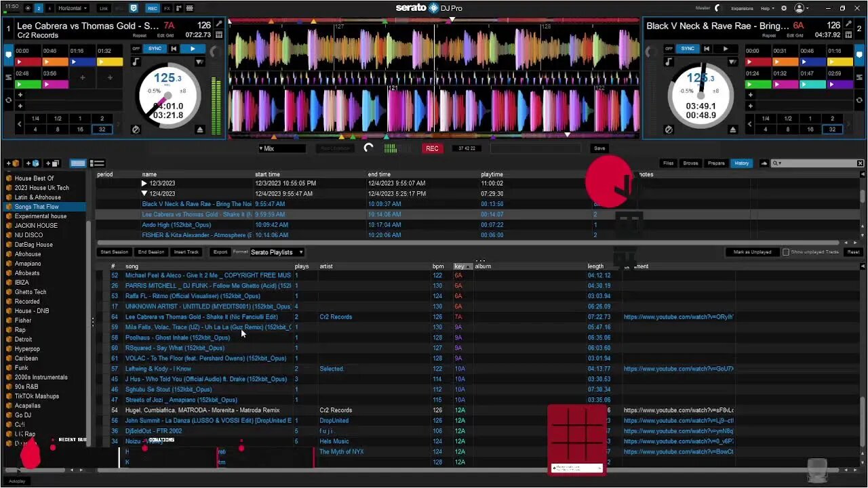Viewport: 868px width, 488px height.
Task: Open the Mix recording source dropdown
Action: pos(281,148)
